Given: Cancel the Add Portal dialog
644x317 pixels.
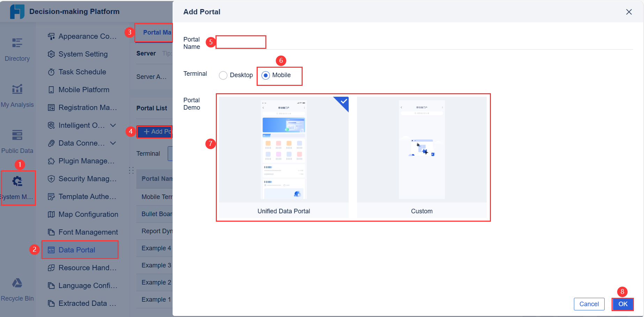Looking at the screenshot, I should 589,304.
